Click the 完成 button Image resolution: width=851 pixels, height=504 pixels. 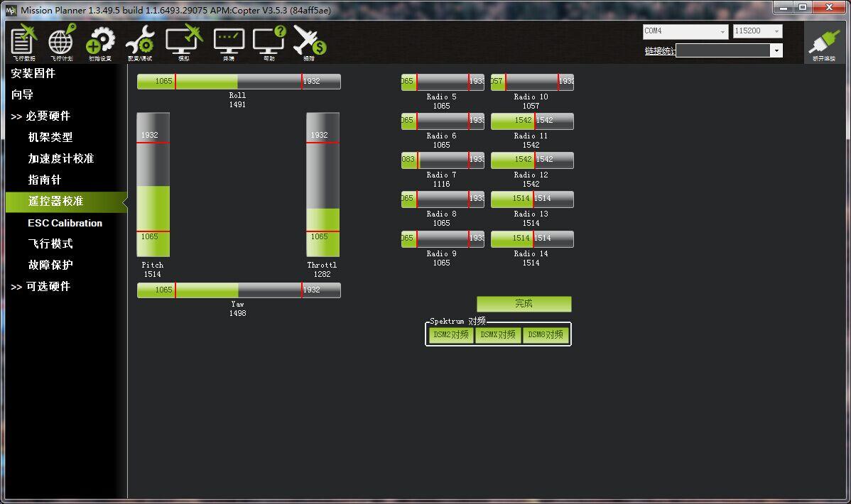pyautogui.click(x=524, y=304)
